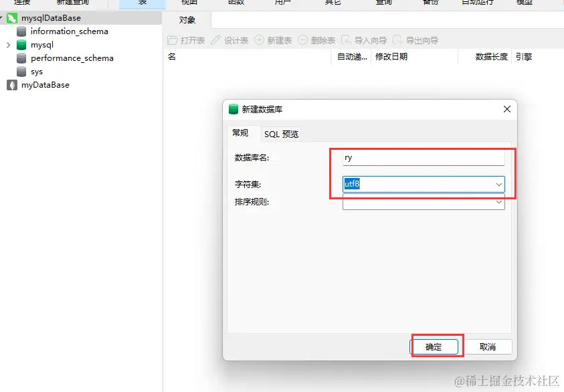Click the 新建数据库 dialog title icon
Viewport: 564px width, 392px height.
pos(233,109)
